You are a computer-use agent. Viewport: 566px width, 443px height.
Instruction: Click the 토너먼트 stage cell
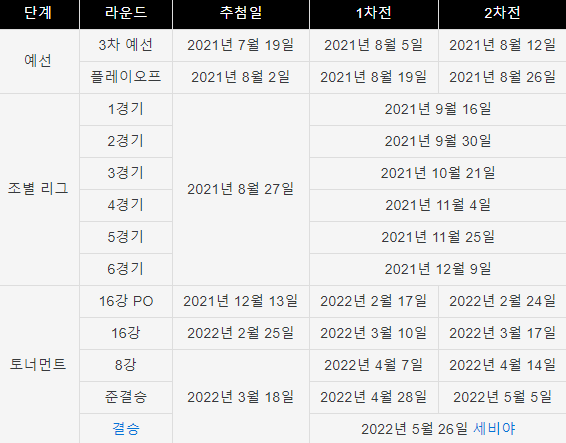point(38,364)
